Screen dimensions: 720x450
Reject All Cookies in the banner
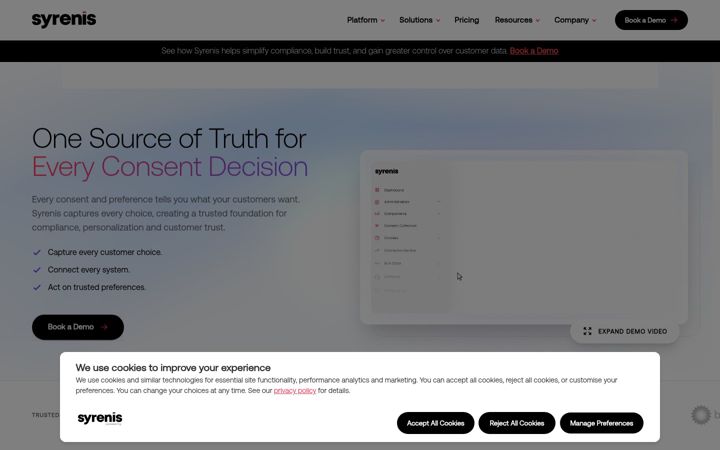[x=517, y=423]
